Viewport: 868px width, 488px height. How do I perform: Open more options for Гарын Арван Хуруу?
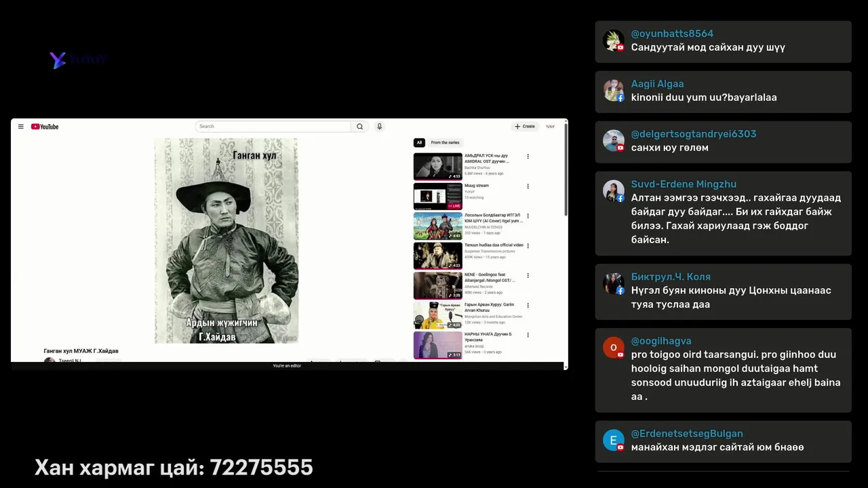coord(528,306)
